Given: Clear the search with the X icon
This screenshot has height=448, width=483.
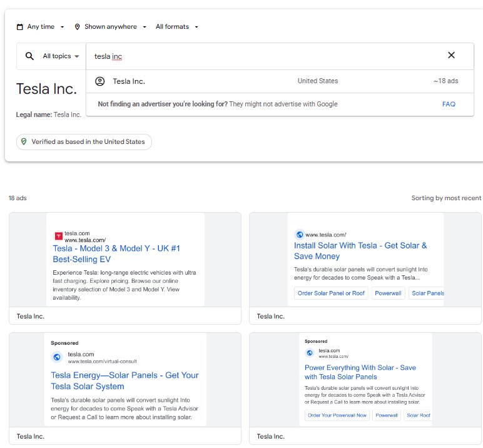Looking at the screenshot, I should (451, 56).
